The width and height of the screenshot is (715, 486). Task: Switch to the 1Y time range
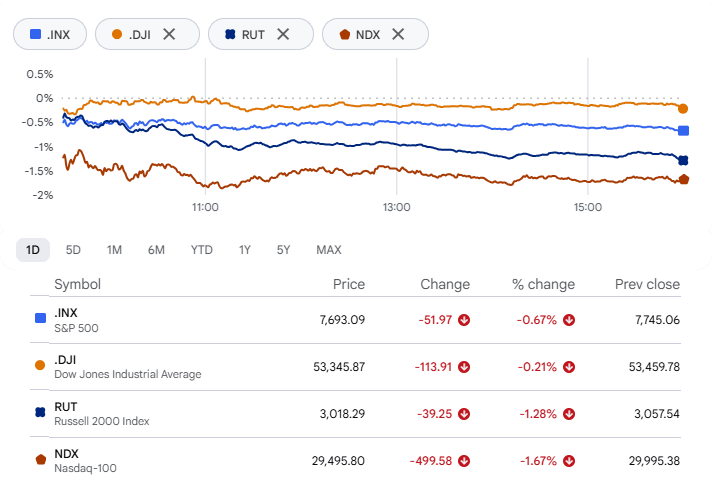point(245,250)
